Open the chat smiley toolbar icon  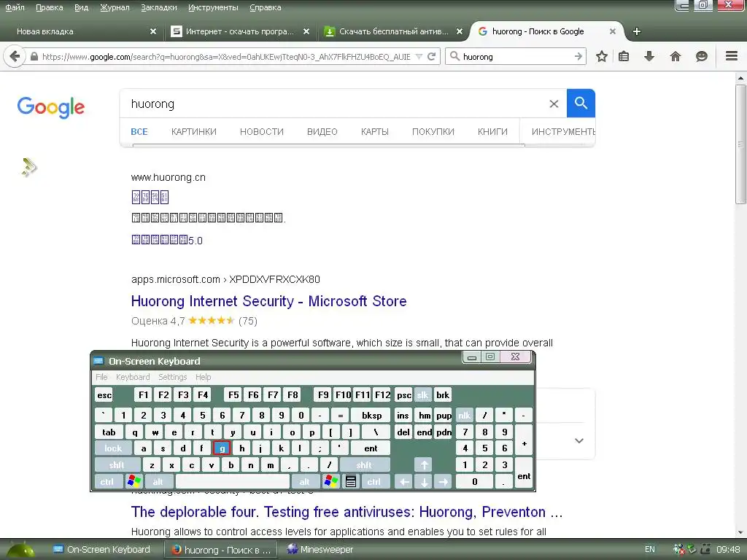click(701, 57)
